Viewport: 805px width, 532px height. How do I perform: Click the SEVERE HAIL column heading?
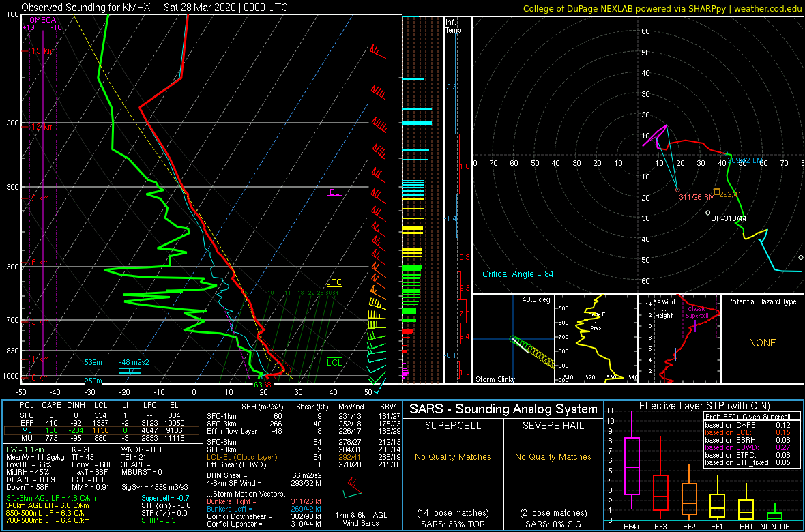click(x=554, y=427)
